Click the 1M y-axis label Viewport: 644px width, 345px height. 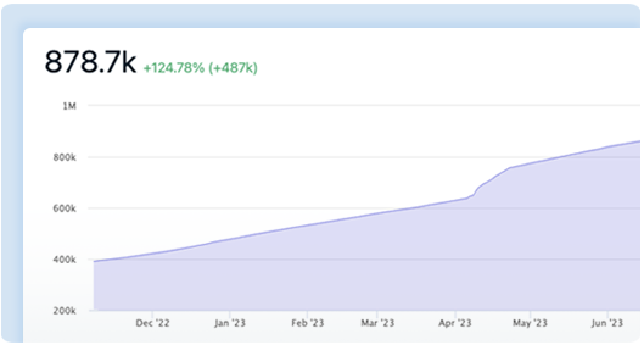[x=69, y=106]
